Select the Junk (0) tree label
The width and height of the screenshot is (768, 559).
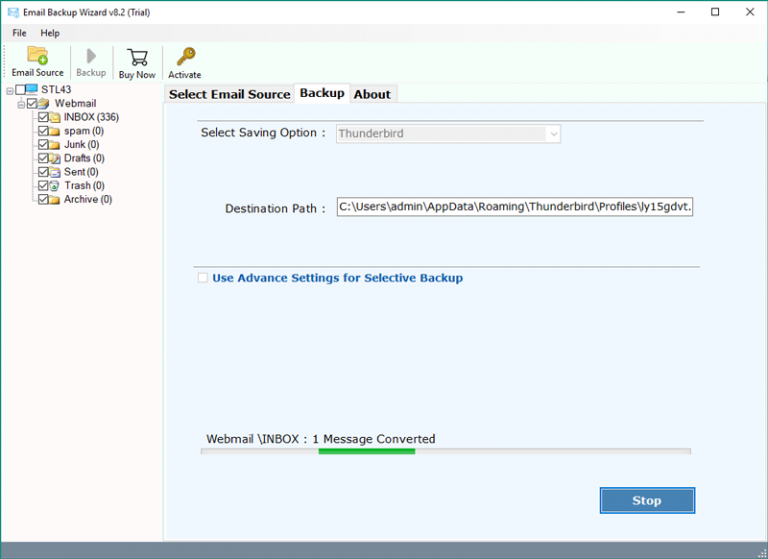81,145
